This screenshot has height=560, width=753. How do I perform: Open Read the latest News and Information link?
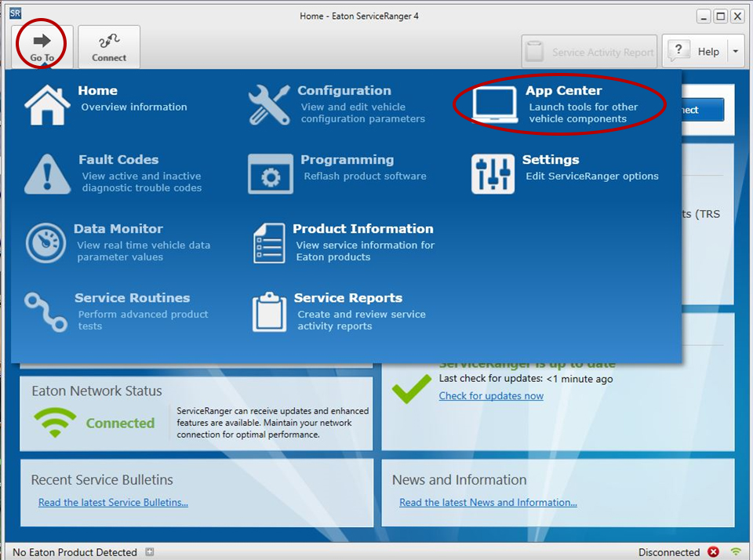pyautogui.click(x=488, y=503)
